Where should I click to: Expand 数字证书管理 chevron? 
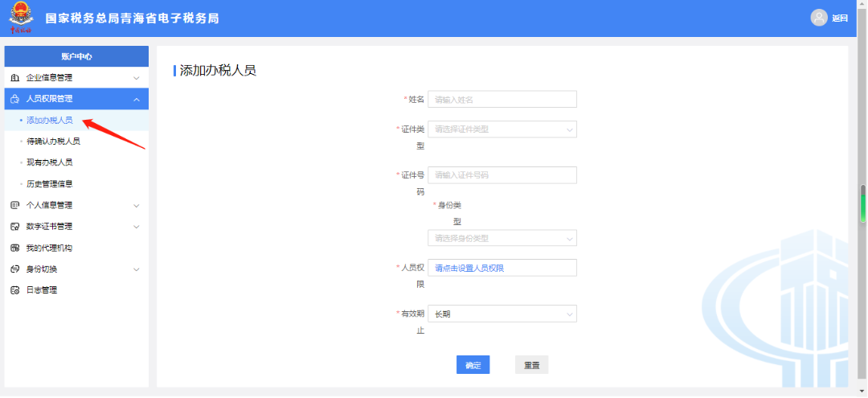[137, 227]
